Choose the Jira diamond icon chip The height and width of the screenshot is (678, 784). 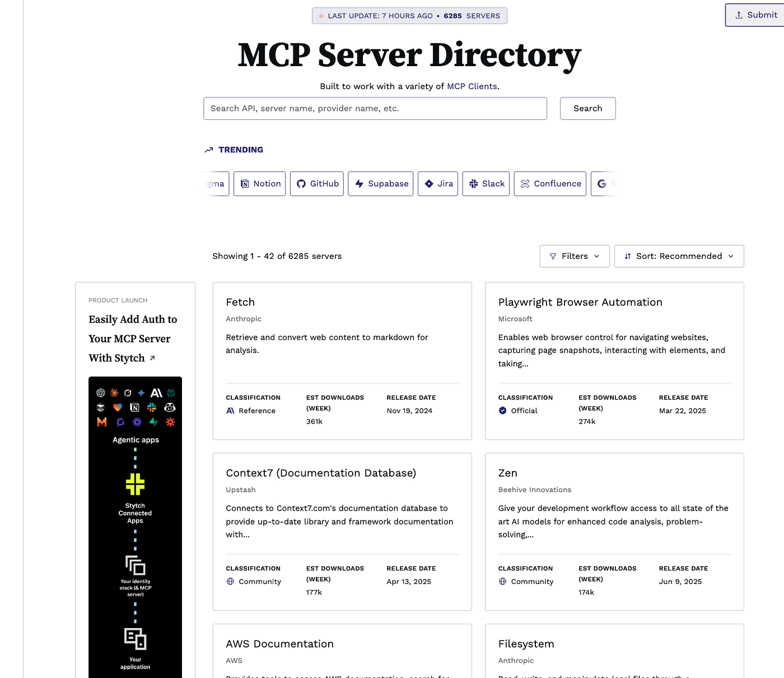(437, 184)
